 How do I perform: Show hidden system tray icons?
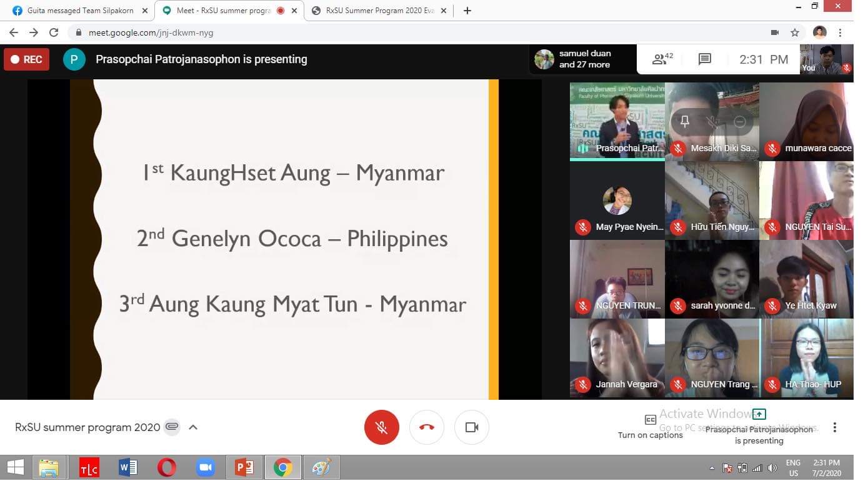point(712,468)
